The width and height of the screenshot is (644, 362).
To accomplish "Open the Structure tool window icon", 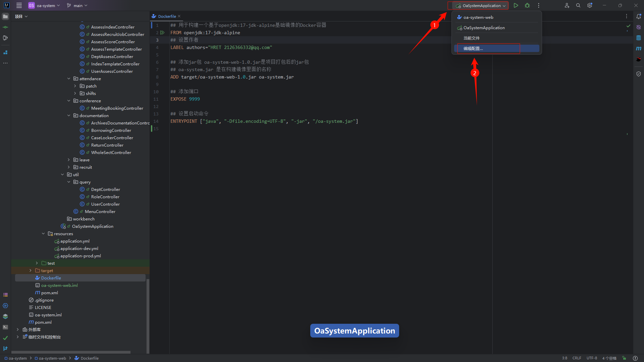I will point(5,52).
